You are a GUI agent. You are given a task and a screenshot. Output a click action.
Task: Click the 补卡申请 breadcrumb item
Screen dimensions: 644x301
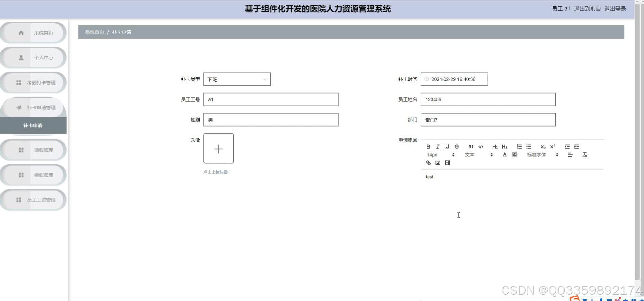(122, 32)
